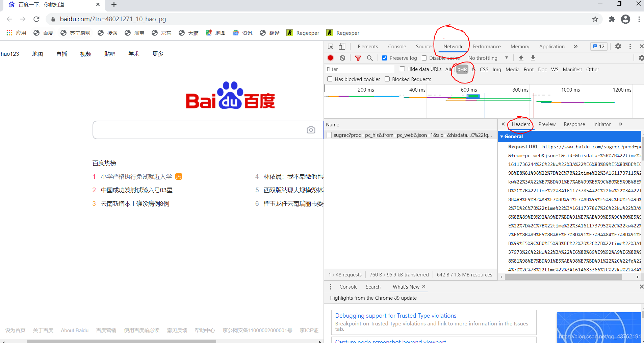The image size is (644, 343).
Task: Open the Application panel
Action: point(552,47)
